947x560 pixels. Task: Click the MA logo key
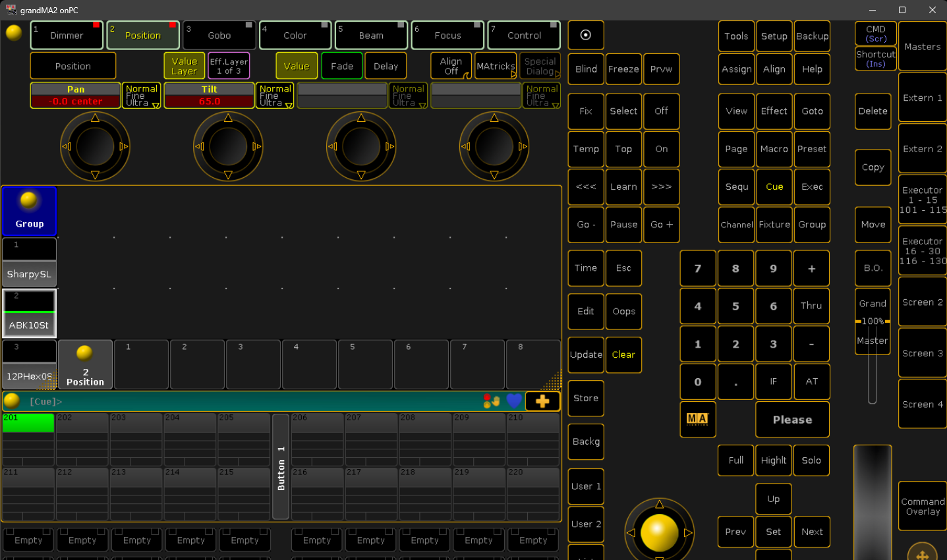(697, 419)
